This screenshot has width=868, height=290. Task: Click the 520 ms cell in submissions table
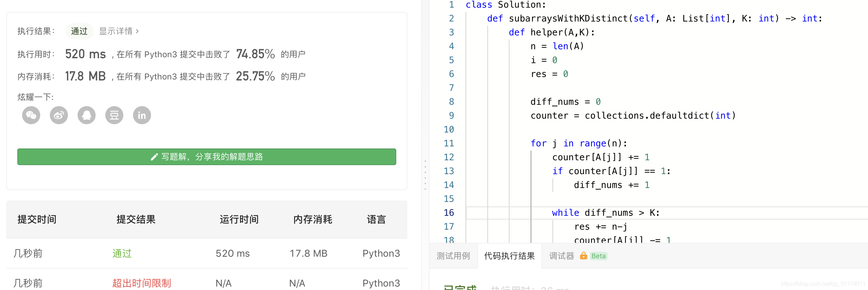click(x=233, y=253)
